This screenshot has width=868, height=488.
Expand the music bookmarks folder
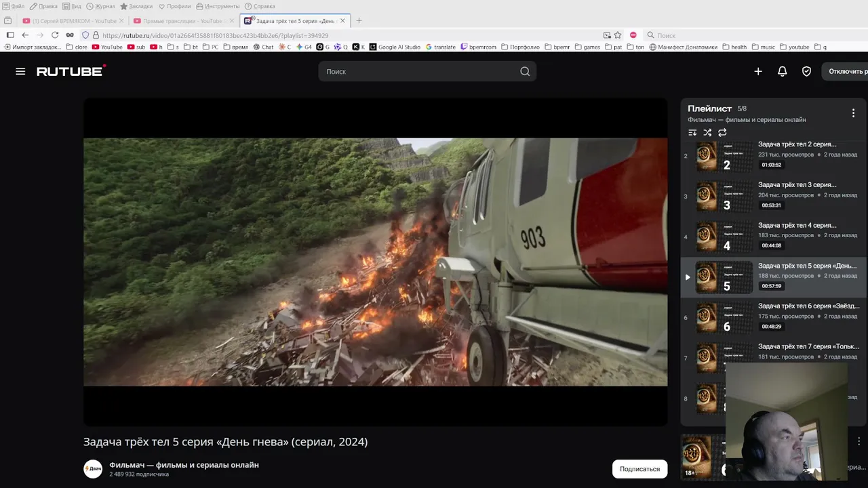[764, 47]
